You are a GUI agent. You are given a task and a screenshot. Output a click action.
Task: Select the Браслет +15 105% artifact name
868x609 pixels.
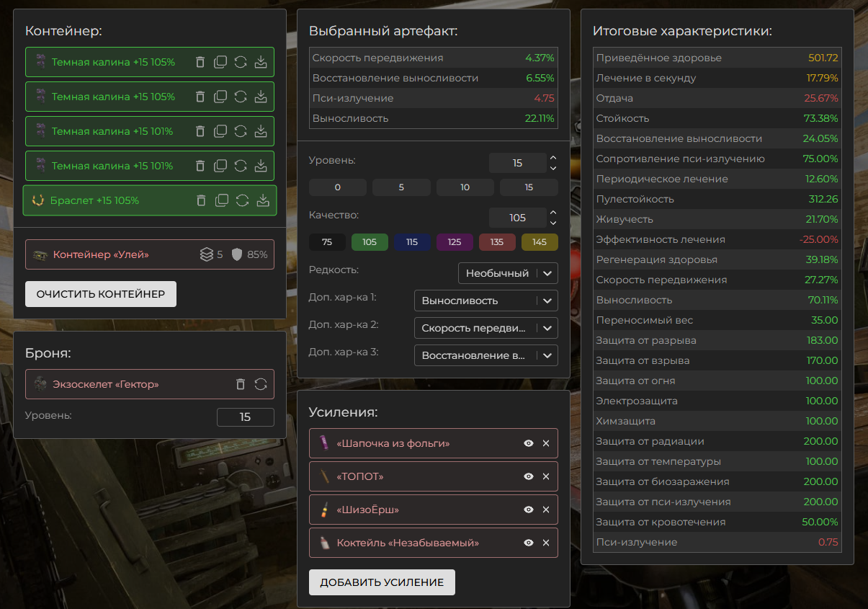pyautogui.click(x=94, y=200)
